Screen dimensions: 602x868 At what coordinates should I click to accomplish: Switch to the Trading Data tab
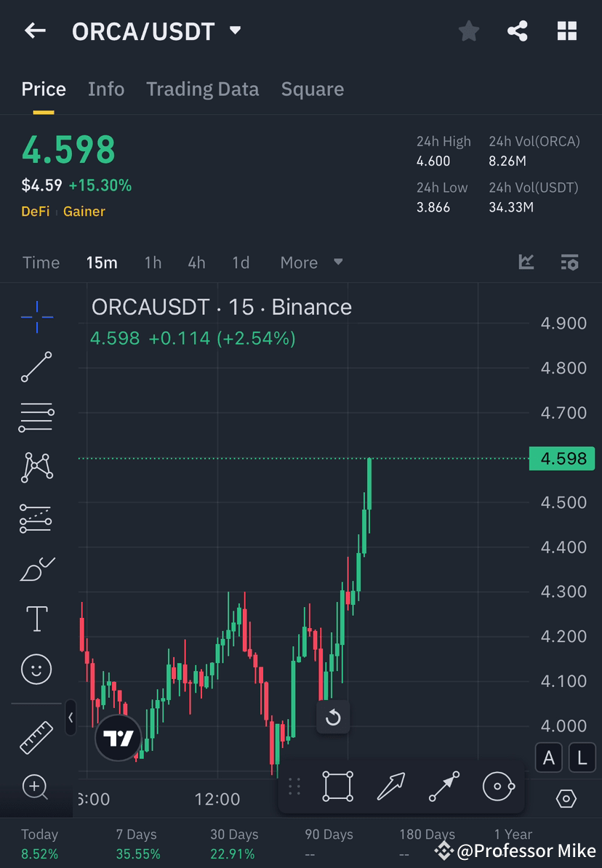coord(202,89)
